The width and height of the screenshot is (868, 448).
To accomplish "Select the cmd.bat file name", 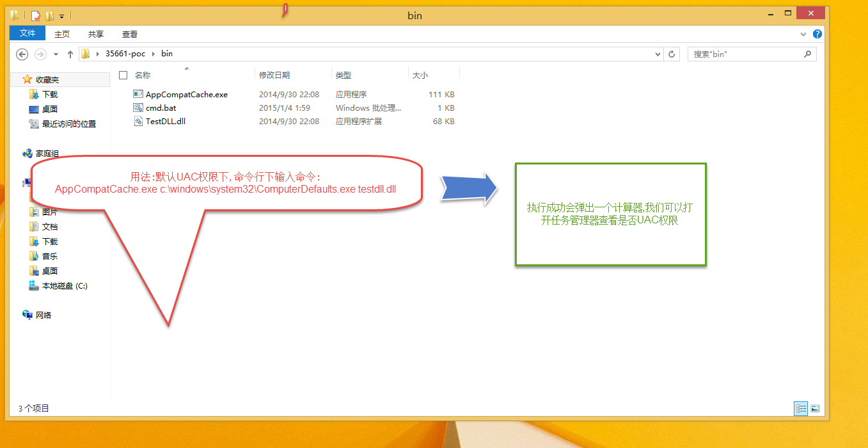I will click(x=161, y=108).
